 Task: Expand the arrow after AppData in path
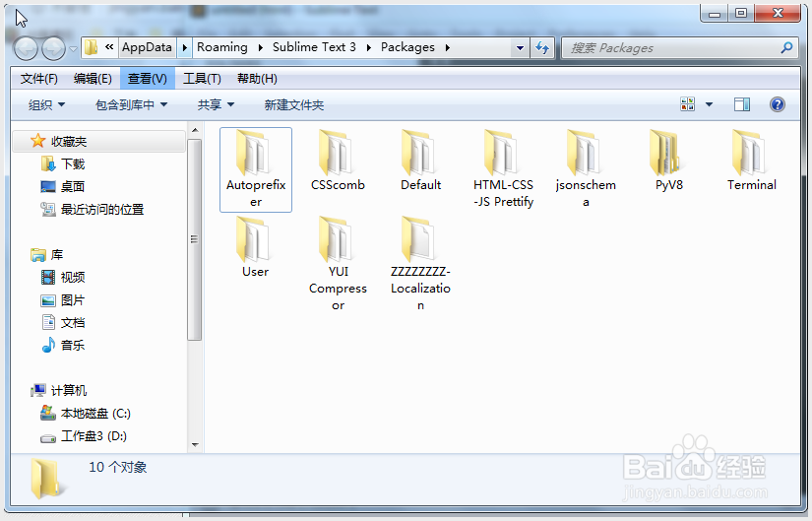pyautogui.click(x=184, y=48)
